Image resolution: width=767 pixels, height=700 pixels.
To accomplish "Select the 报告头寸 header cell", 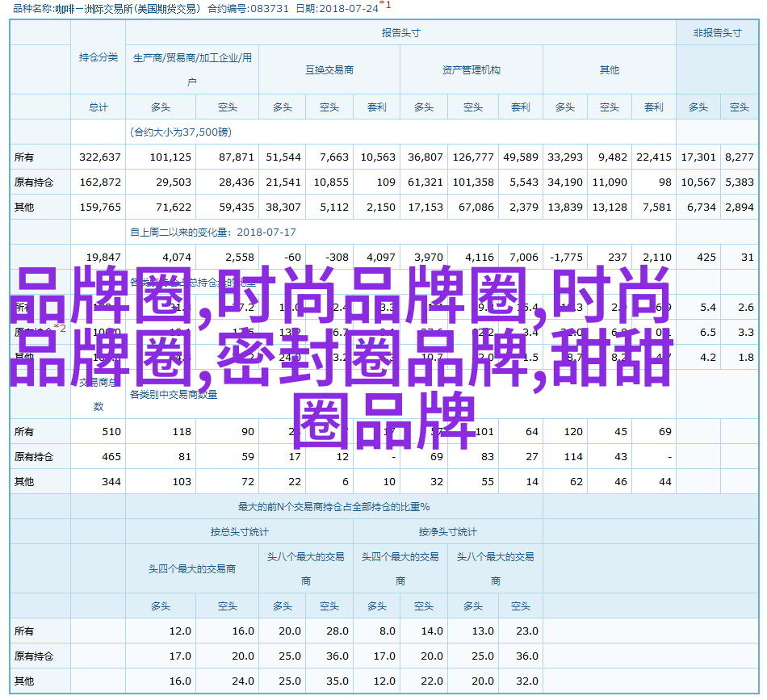I will click(x=400, y=33).
